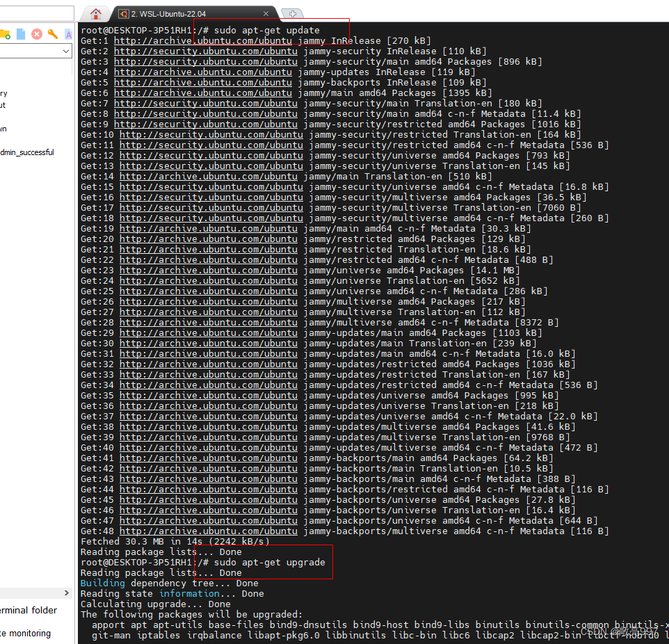669x644 pixels.
Task: Click 'jammy/universe Translation-en [5652 kB]' text
Action: (411, 281)
